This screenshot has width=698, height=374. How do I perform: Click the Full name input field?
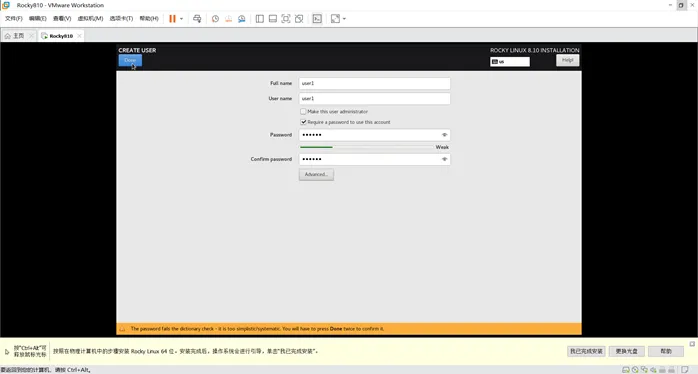click(x=374, y=83)
